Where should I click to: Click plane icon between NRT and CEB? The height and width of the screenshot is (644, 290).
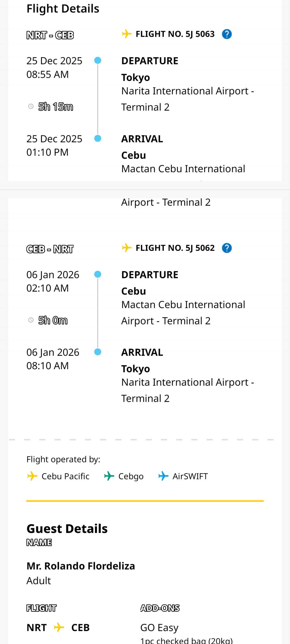click(x=59, y=627)
